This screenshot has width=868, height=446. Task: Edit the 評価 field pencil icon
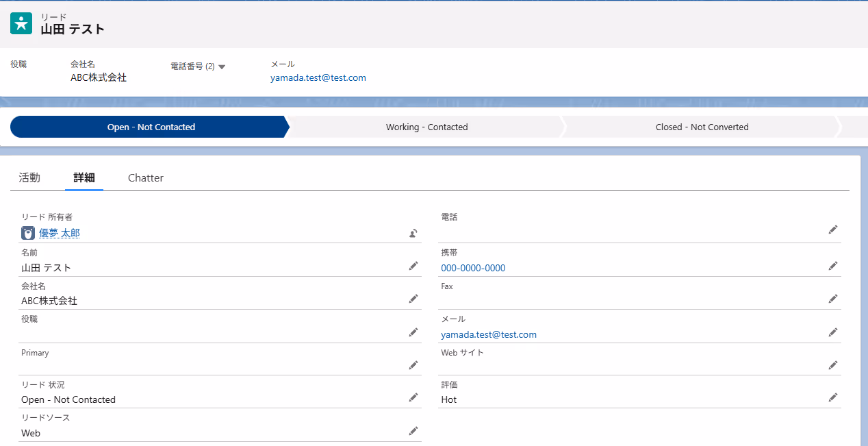pyautogui.click(x=833, y=397)
